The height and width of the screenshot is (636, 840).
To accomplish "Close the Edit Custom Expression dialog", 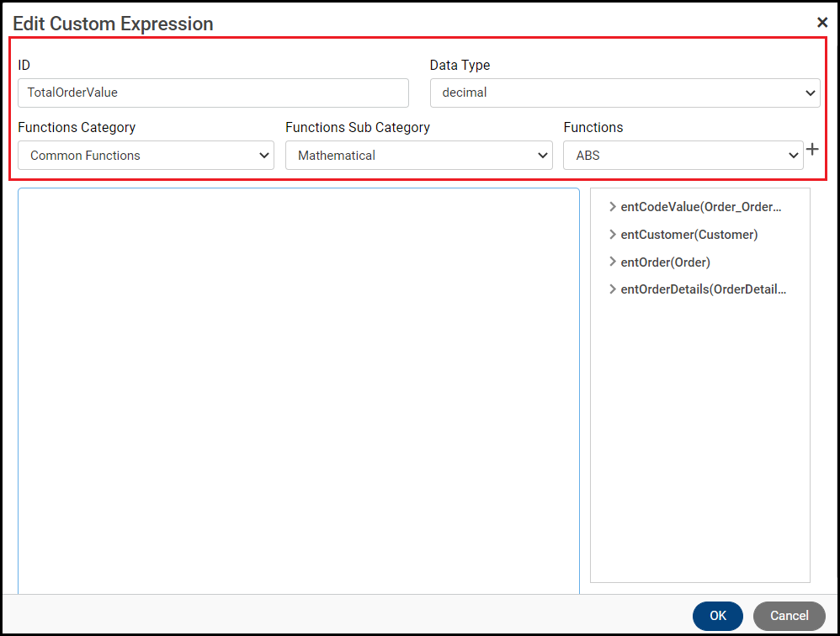I will coord(822,23).
